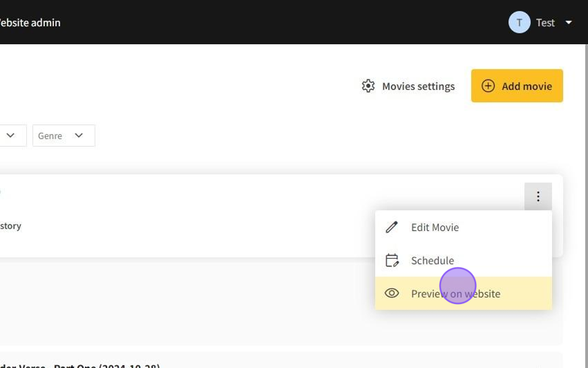The width and height of the screenshot is (588, 368).
Task: Click the Test username in header
Action: (545, 23)
